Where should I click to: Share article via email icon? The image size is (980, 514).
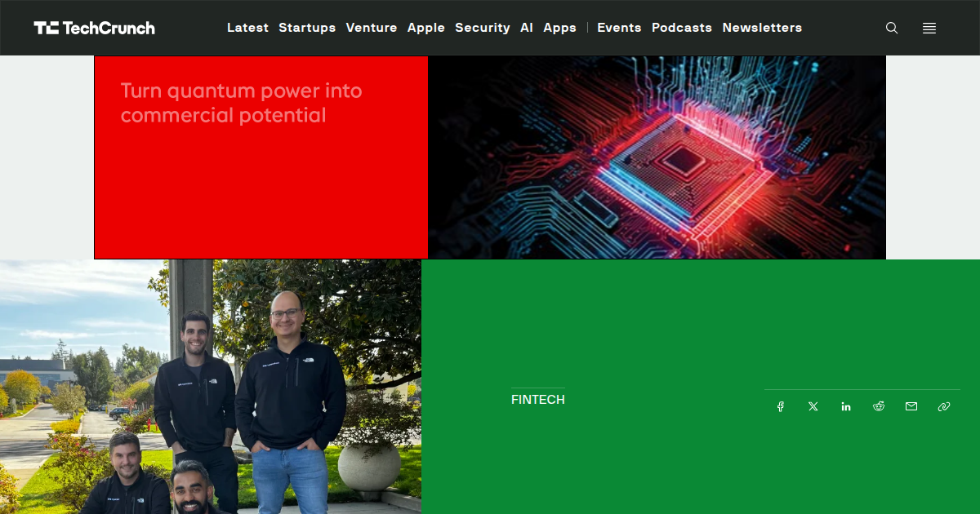pos(911,406)
